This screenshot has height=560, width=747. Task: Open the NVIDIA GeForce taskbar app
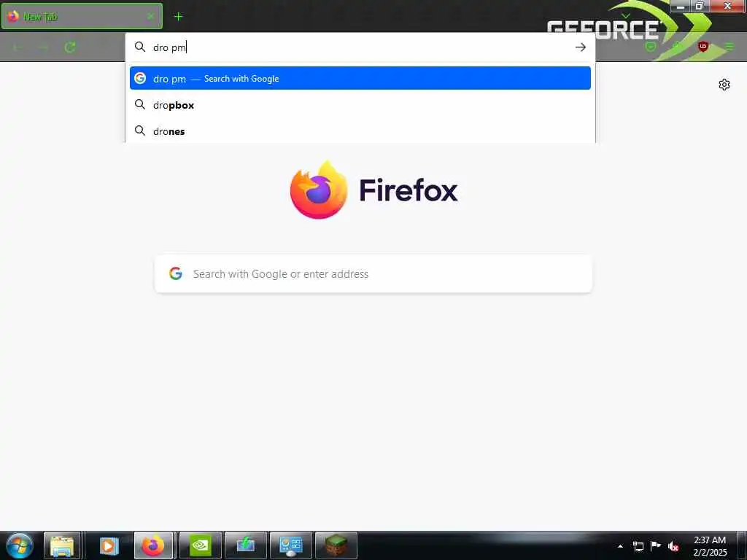pos(200,545)
